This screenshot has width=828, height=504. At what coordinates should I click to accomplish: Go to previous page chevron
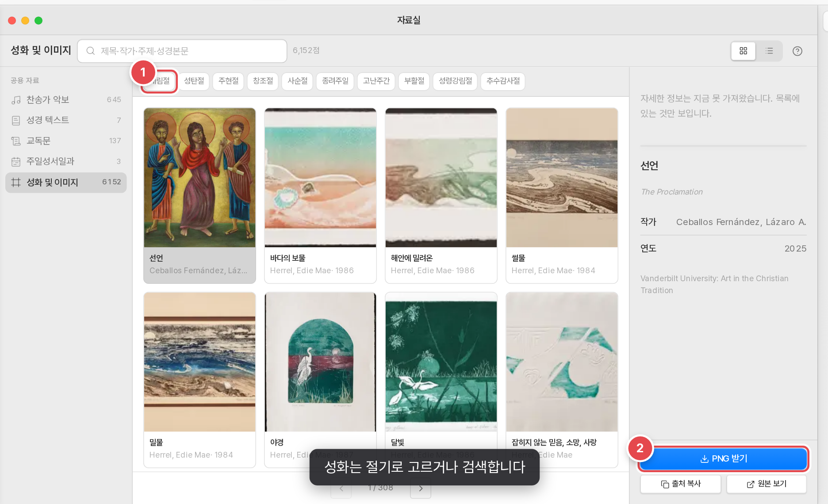click(x=341, y=488)
